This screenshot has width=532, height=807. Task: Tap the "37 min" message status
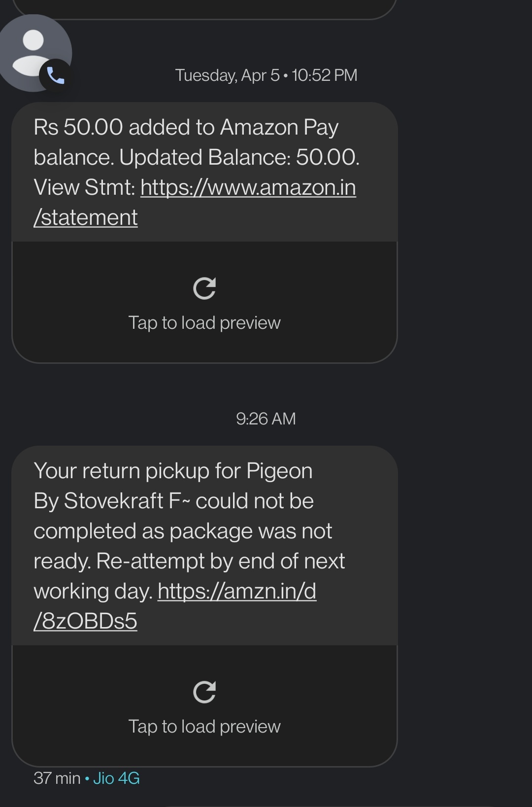pyautogui.click(x=57, y=778)
